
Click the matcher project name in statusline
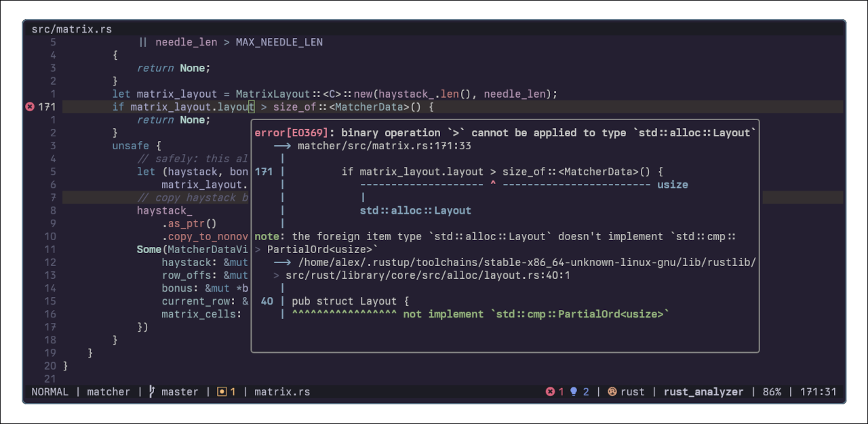108,391
